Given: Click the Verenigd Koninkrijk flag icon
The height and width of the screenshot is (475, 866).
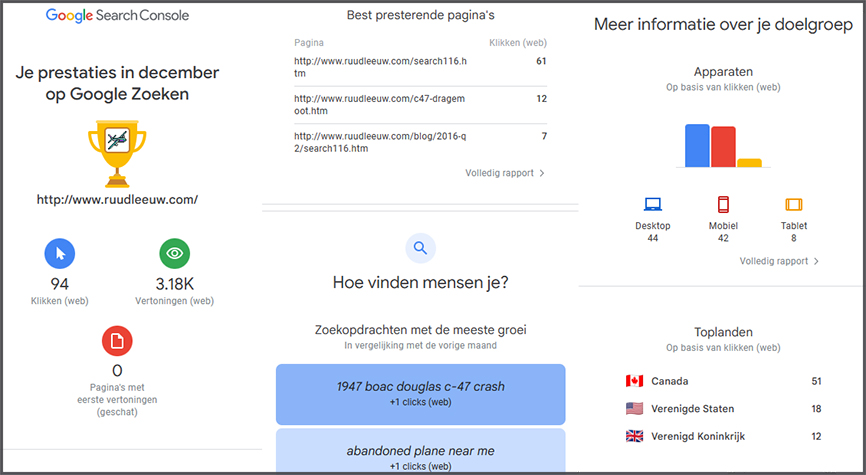Looking at the screenshot, I should tap(634, 437).
